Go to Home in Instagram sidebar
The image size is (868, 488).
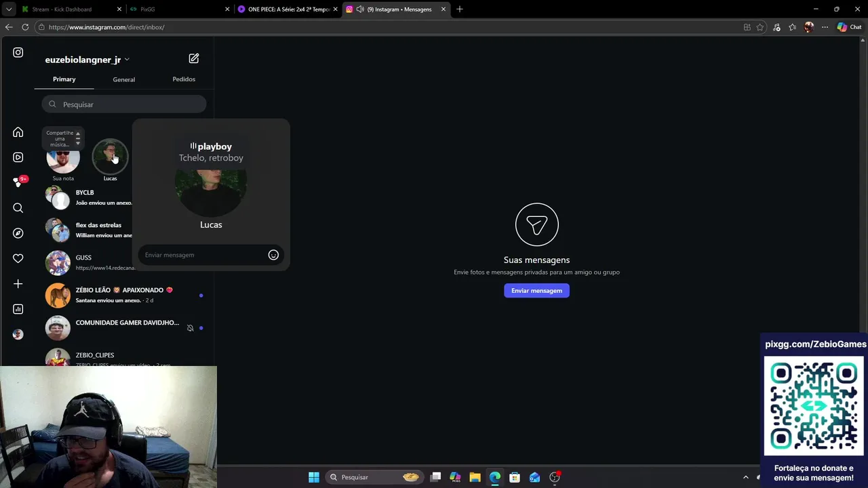click(x=18, y=132)
